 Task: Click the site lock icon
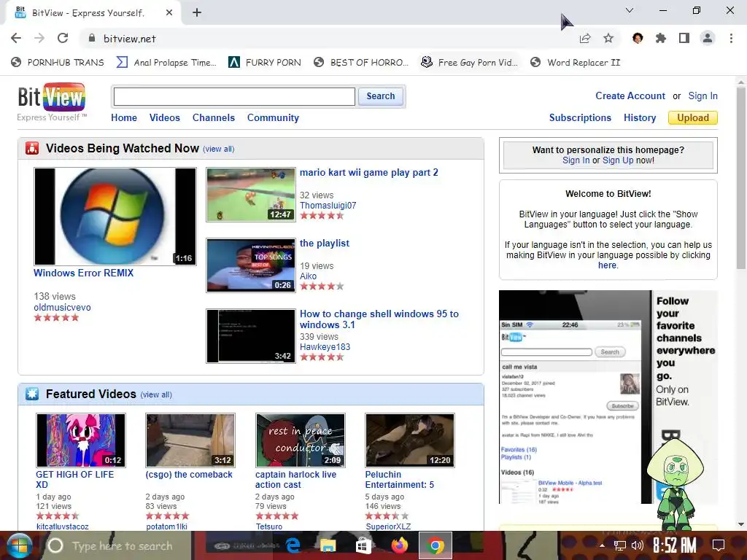91,38
